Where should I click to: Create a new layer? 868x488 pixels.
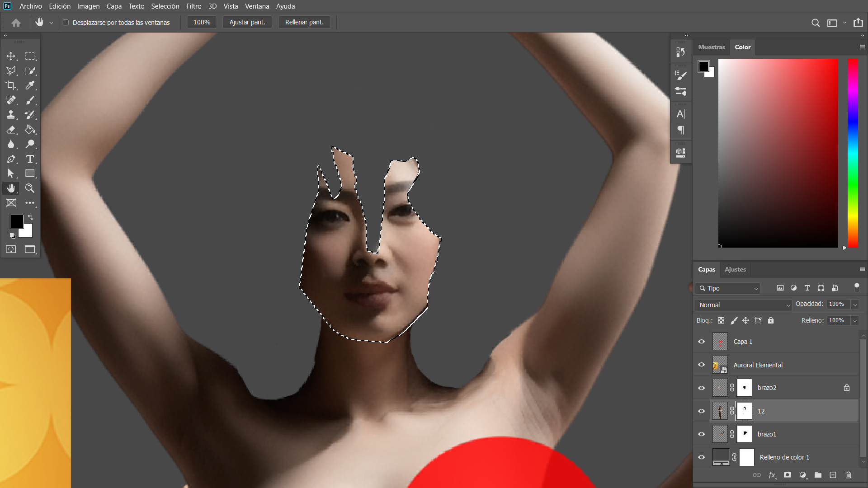[833, 475]
